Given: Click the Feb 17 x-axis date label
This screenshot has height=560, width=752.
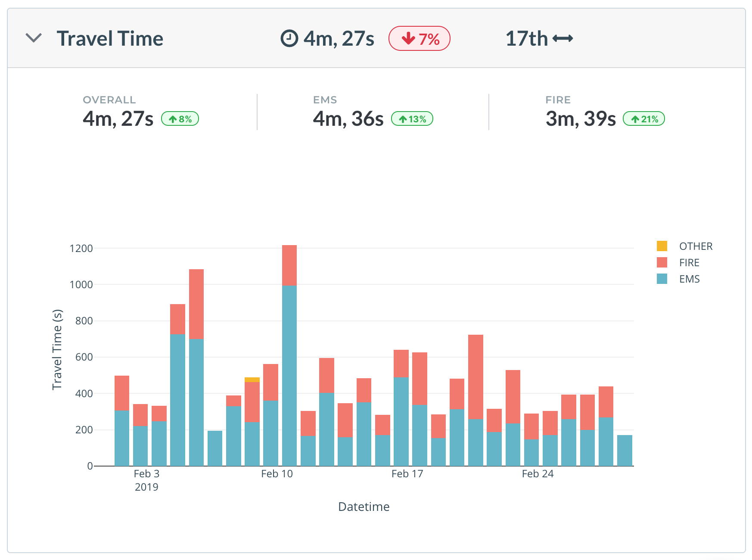Looking at the screenshot, I should pos(407,474).
